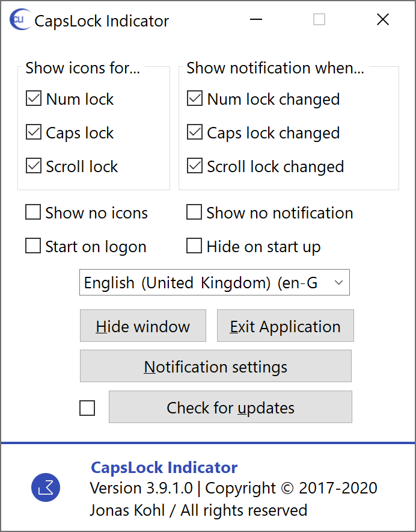This screenshot has width=416, height=532.
Task: Toggle the Caps lock icon checkbox
Action: tap(34, 132)
